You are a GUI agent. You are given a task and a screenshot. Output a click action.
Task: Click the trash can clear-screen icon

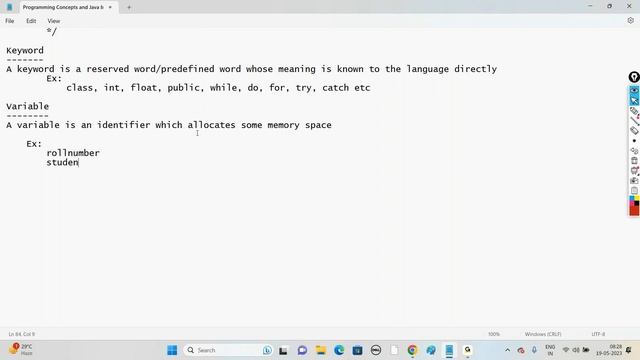coord(634,161)
